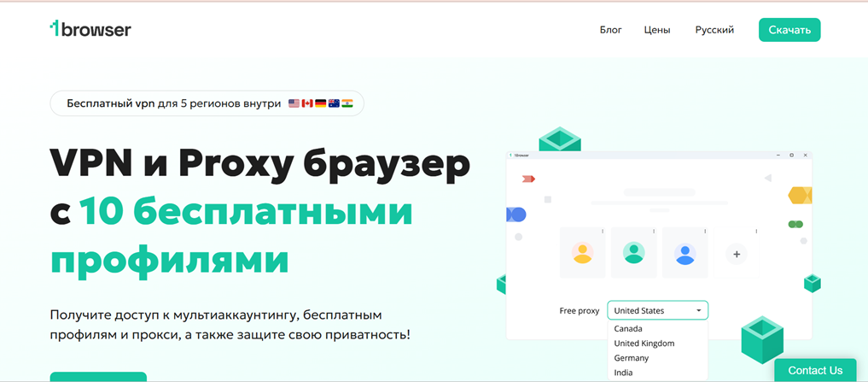The width and height of the screenshot is (868, 382).
Task: Open options menu above plus card
Action: (756, 232)
